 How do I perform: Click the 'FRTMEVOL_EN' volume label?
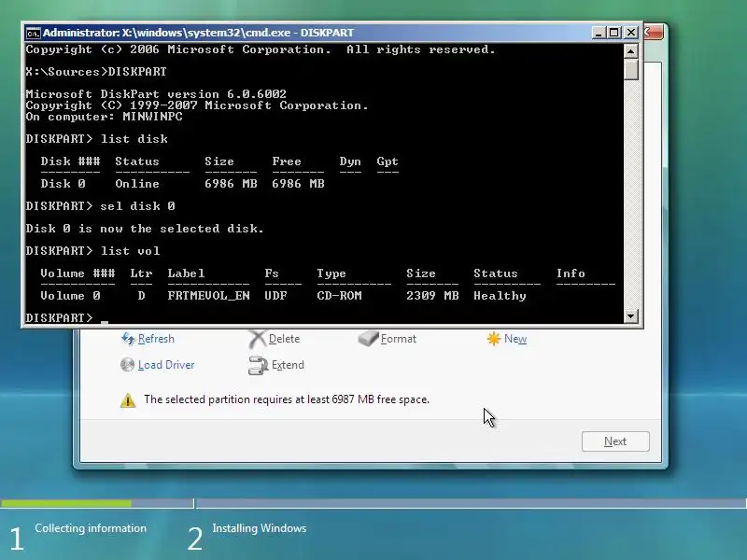coord(208,295)
